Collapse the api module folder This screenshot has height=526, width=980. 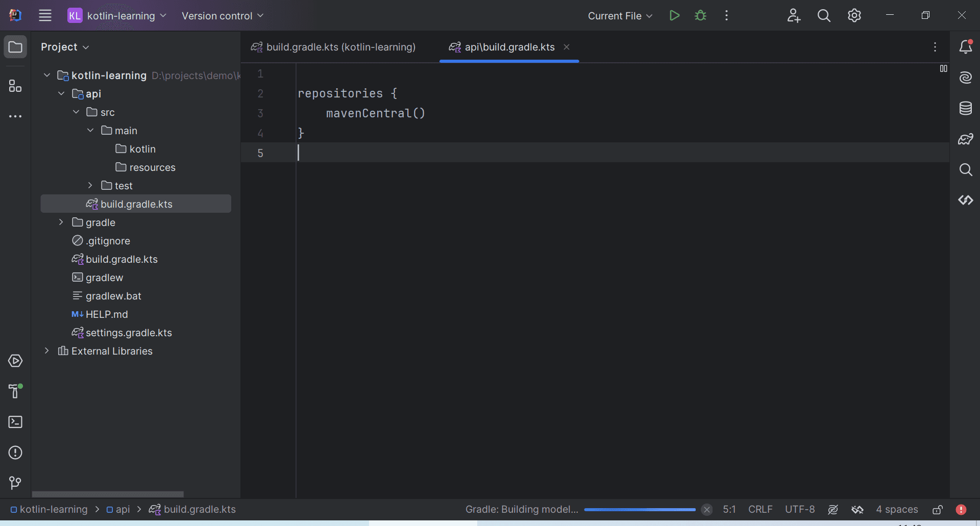pos(61,94)
